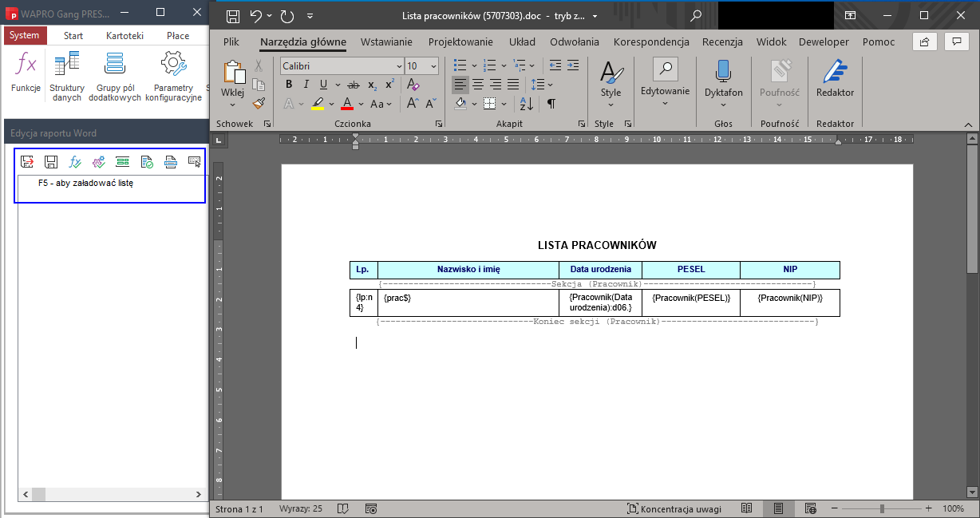Open the font size 10 dropdown
The height and width of the screenshot is (518, 980).
434,66
